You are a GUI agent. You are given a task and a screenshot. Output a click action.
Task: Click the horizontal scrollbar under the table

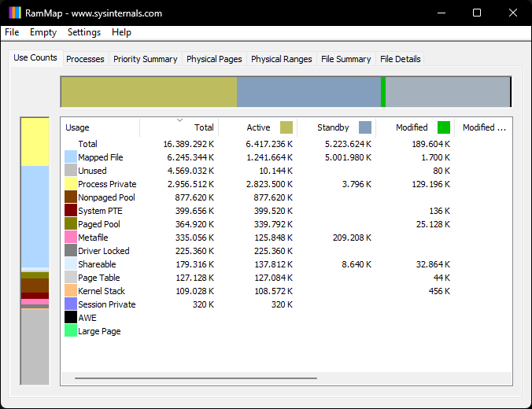click(196, 378)
